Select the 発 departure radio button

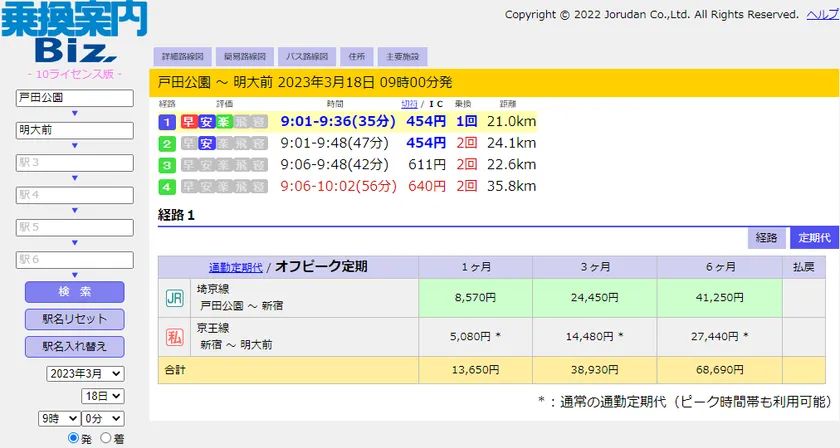click(x=73, y=438)
